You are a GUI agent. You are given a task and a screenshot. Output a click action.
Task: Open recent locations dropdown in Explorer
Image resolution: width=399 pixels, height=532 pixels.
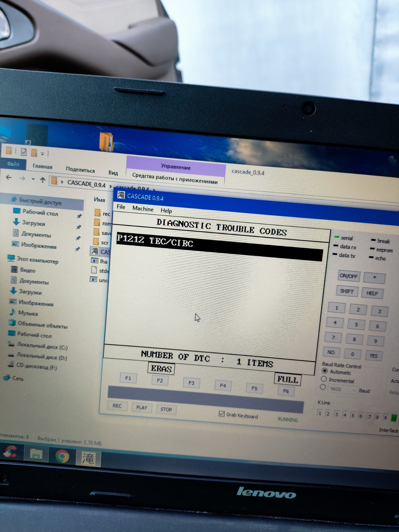[33, 179]
